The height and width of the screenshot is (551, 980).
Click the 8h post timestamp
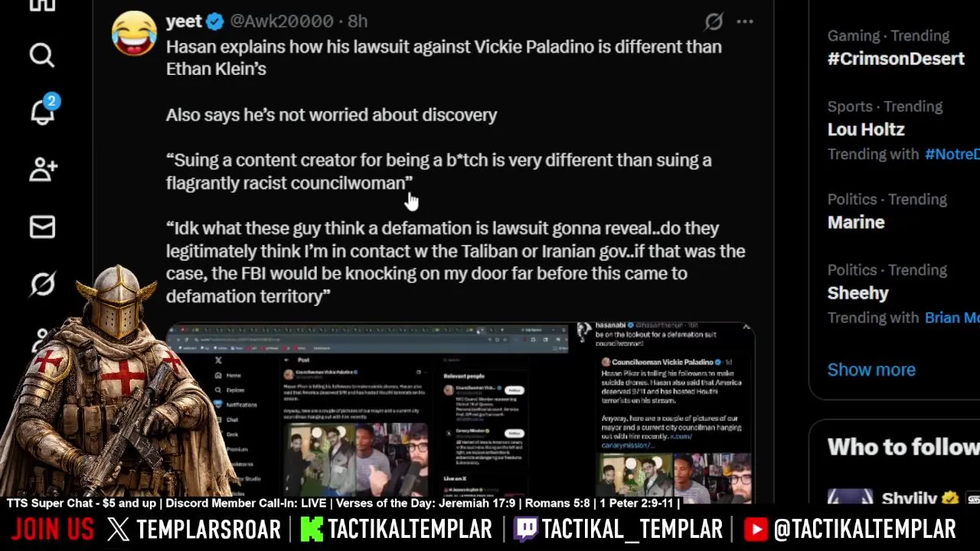pyautogui.click(x=358, y=21)
